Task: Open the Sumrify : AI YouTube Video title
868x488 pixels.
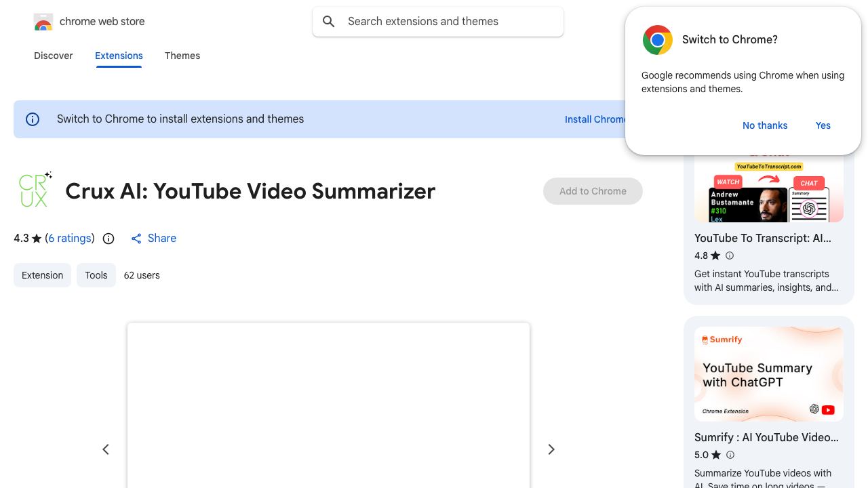Action: click(x=766, y=438)
